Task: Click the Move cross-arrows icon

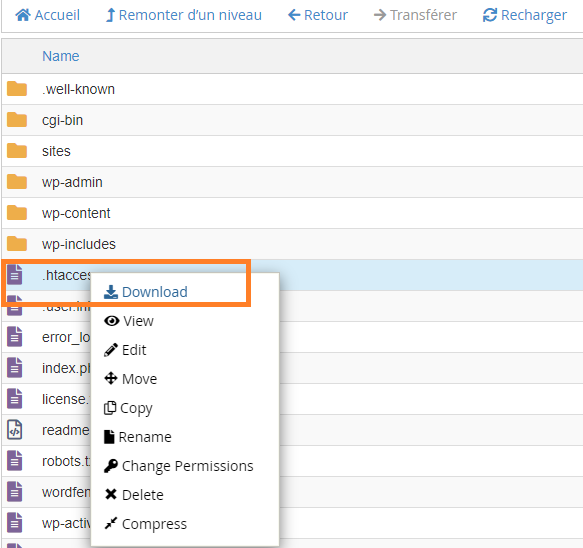Action: coord(111,378)
